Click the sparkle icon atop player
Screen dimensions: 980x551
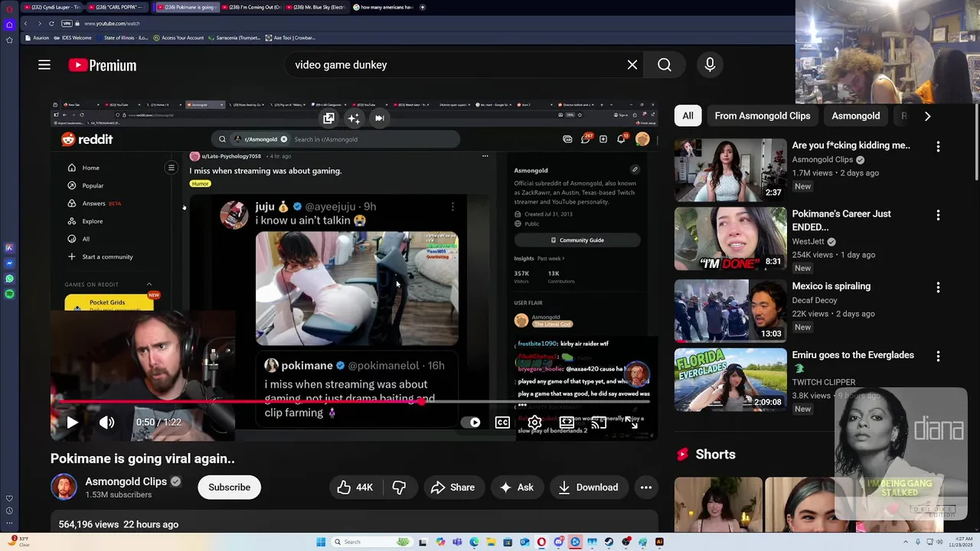[x=354, y=118]
